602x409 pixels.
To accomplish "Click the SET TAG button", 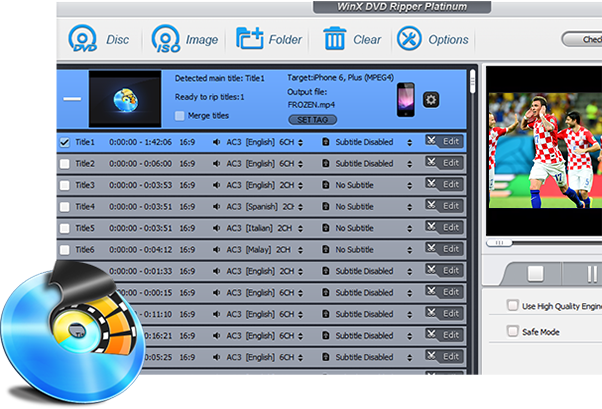I will point(310,120).
